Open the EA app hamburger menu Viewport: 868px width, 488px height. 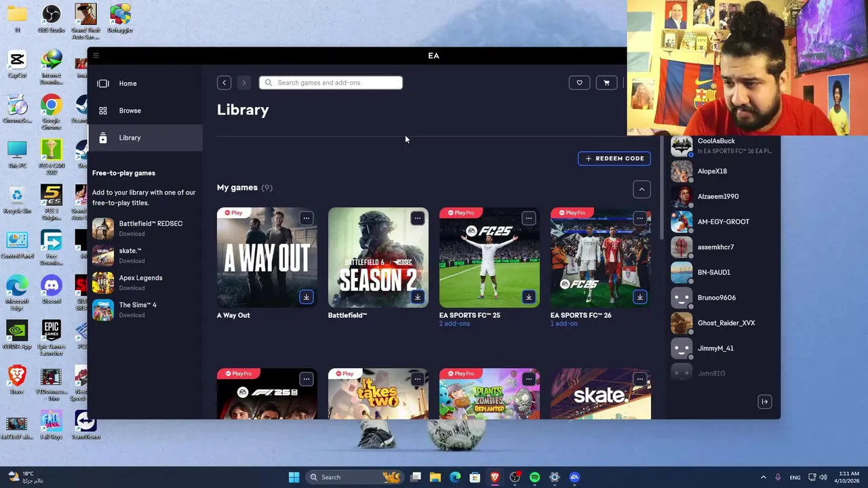[x=96, y=56]
